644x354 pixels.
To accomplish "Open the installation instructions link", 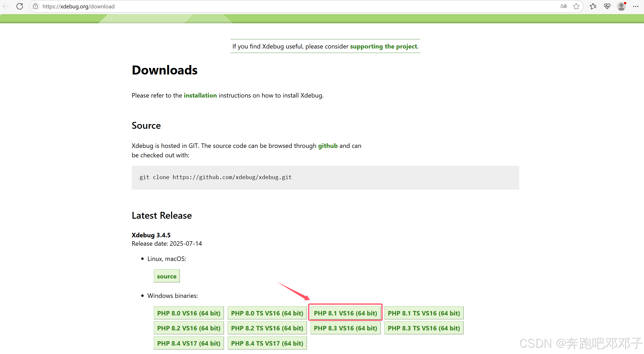I will click(200, 95).
